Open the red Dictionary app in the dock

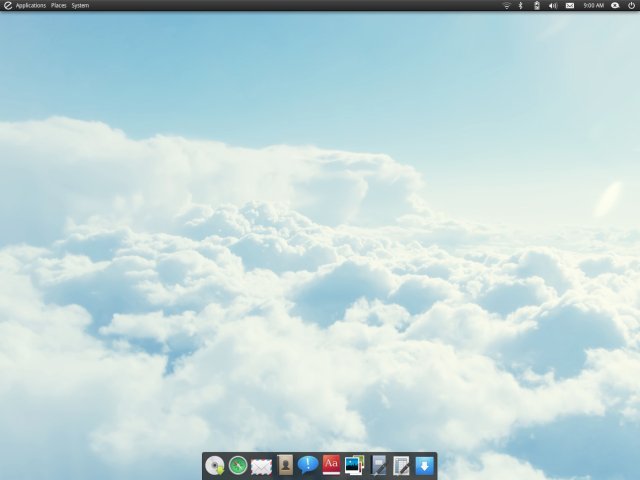[x=331, y=465]
